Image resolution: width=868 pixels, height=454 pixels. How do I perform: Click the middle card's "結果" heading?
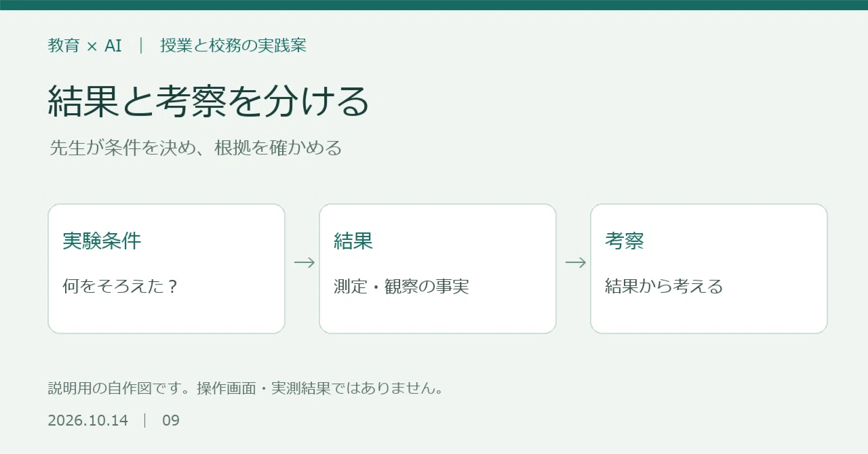[x=353, y=241]
